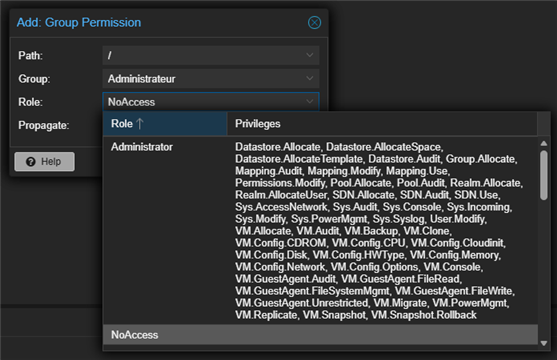Click the role list scrollbar thumb

tap(544, 175)
